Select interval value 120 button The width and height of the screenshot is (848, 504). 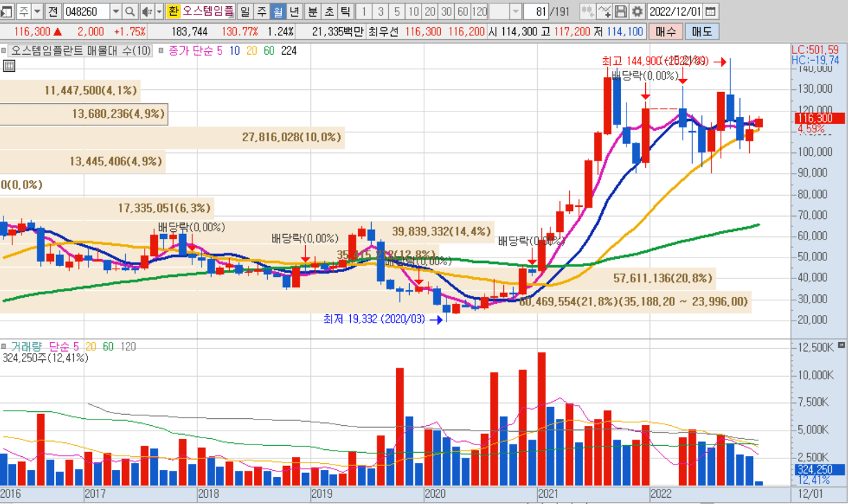tap(479, 12)
